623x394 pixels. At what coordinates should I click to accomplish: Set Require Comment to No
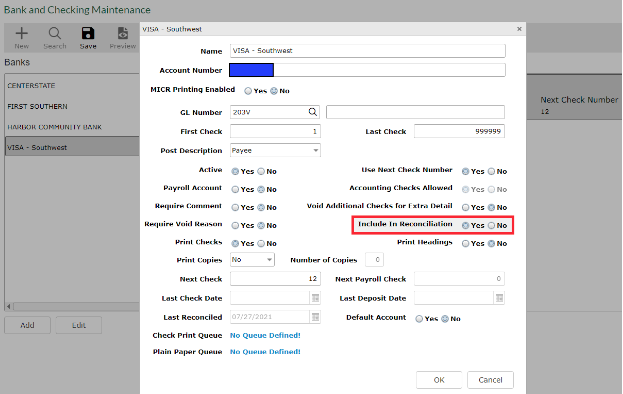coord(261,207)
